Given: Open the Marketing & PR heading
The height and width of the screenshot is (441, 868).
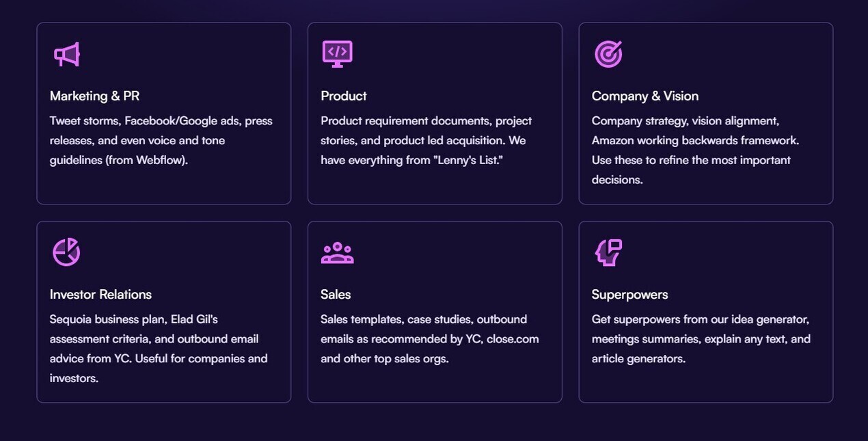Looking at the screenshot, I should (94, 96).
